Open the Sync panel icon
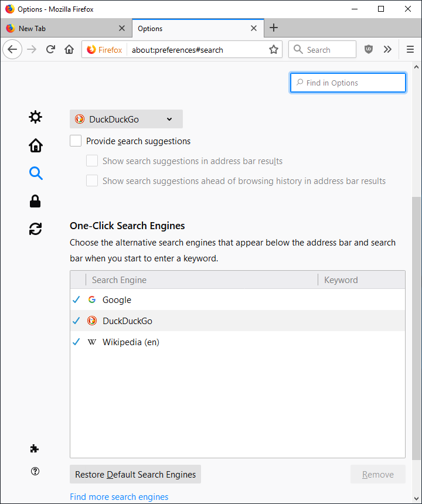 [x=35, y=229]
